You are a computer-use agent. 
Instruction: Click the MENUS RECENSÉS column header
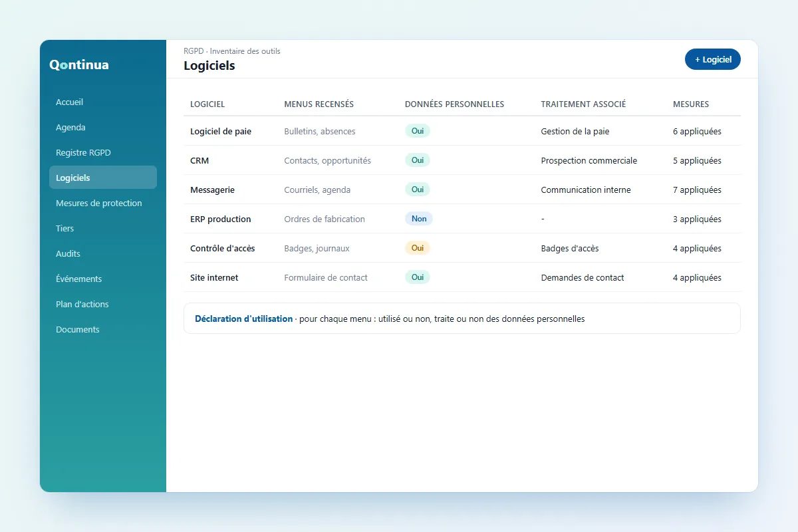(319, 104)
